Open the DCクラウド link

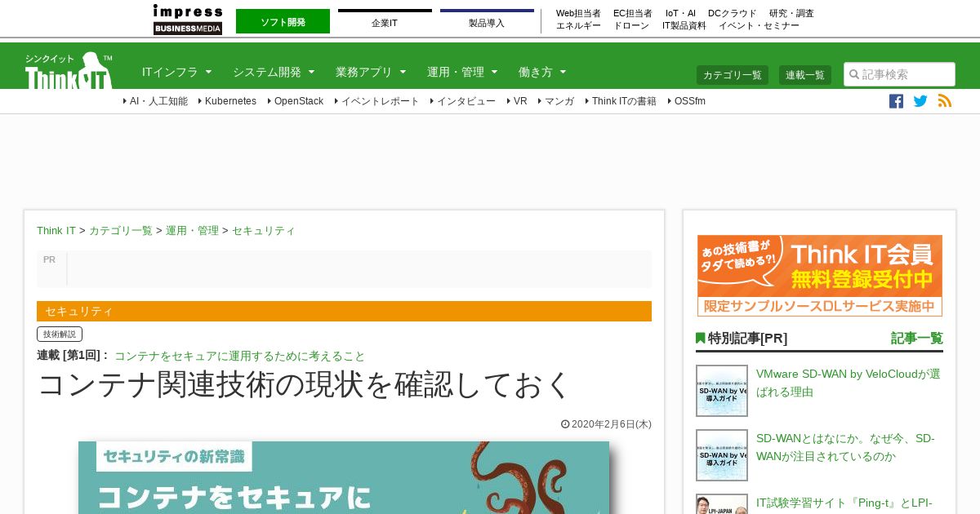[733, 13]
